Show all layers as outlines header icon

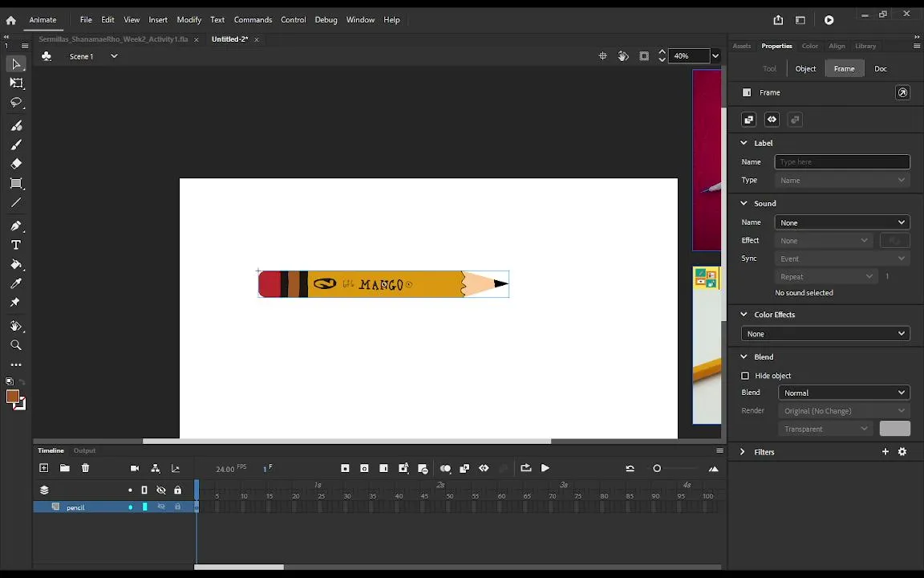(144, 490)
